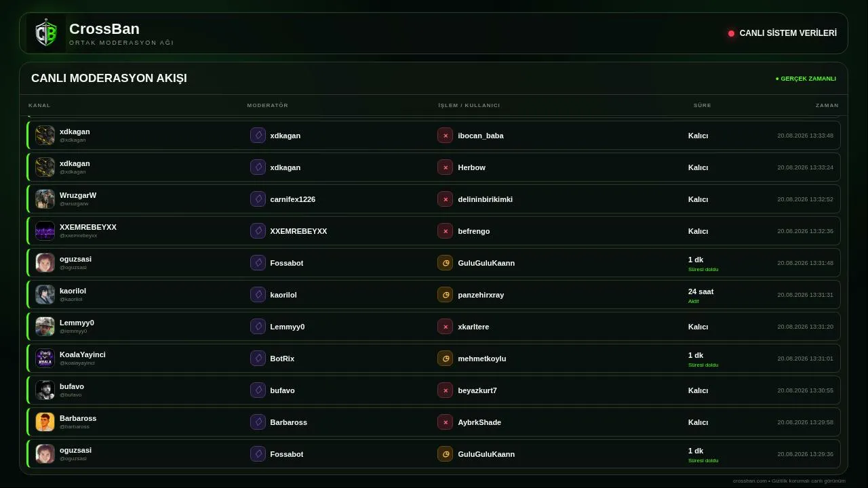Click the moderator badge icon beside BotRix

tap(258, 359)
